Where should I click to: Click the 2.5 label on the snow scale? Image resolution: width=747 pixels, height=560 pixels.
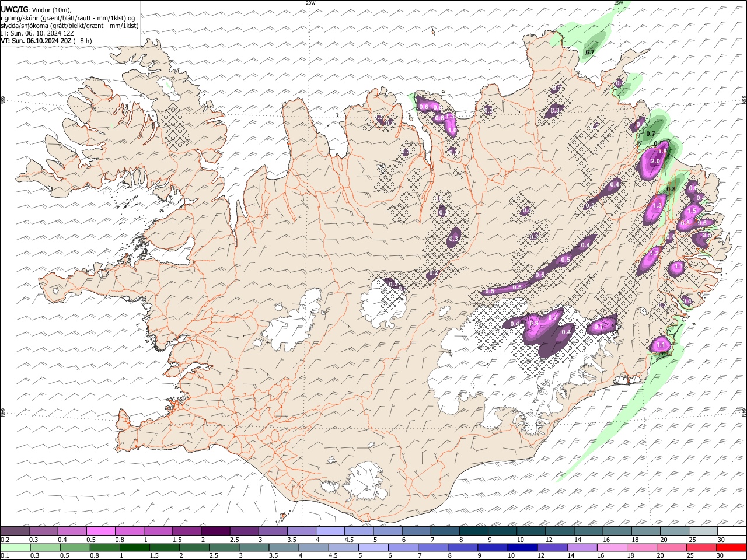[235, 540]
